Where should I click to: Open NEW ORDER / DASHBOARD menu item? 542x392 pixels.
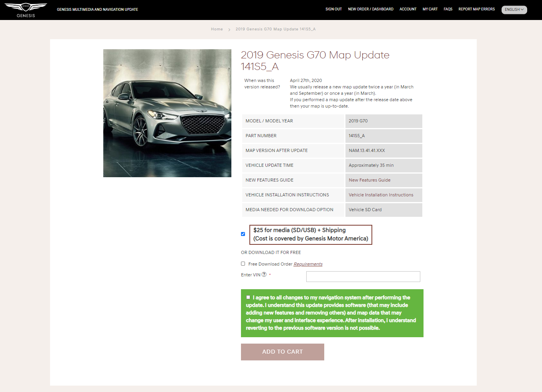point(371,9)
